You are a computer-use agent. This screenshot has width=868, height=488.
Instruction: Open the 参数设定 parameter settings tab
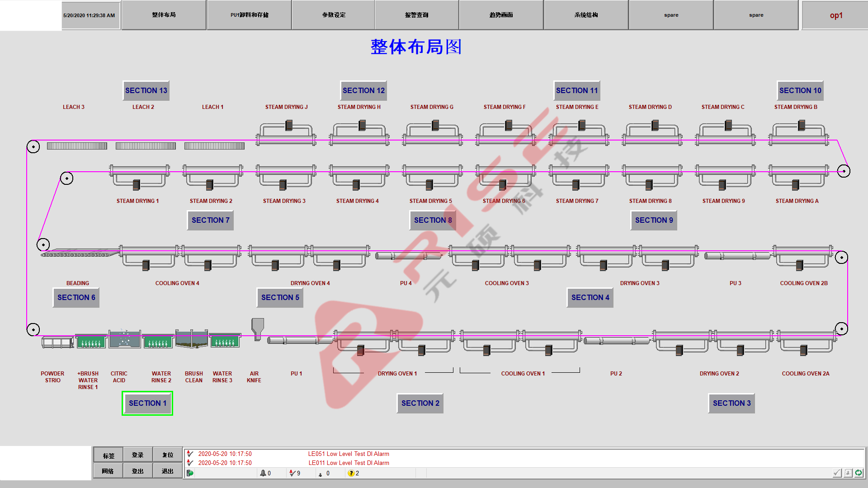[334, 15]
